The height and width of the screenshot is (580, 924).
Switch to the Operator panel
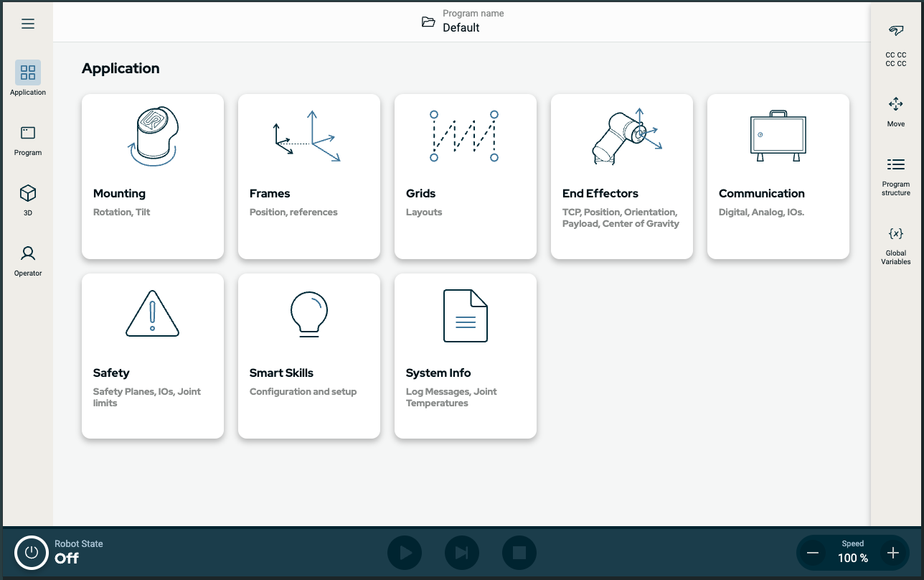point(27,259)
